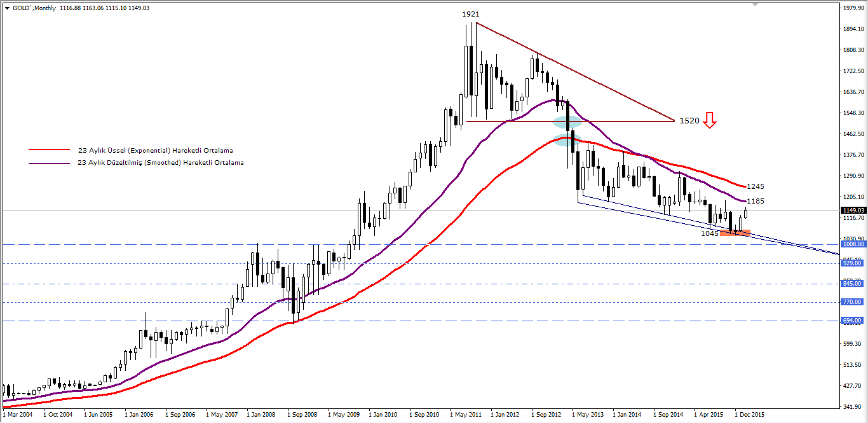Click the 1008.00 horizontal level price tag

[852, 244]
